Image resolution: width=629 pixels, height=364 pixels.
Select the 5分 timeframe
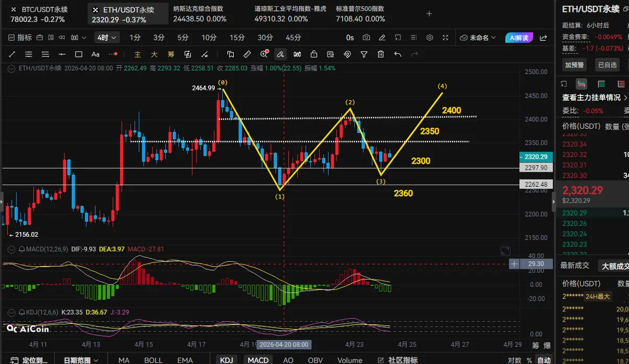coord(183,38)
